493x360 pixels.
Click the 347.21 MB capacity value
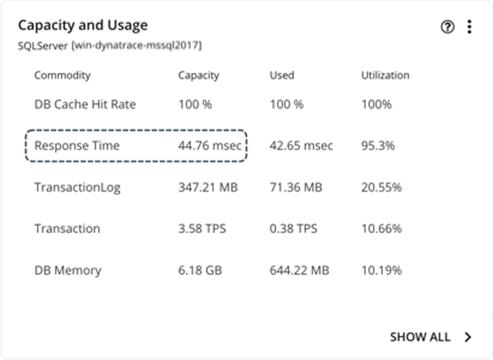tap(208, 187)
